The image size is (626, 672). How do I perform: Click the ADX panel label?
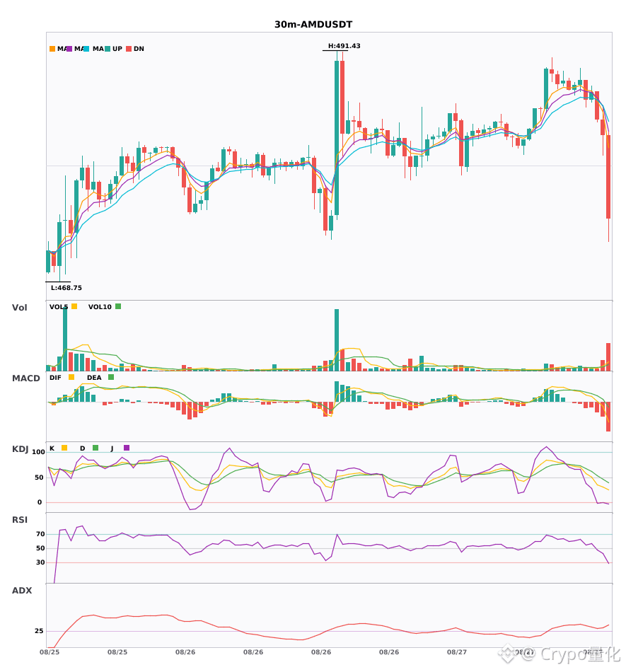coord(22,591)
